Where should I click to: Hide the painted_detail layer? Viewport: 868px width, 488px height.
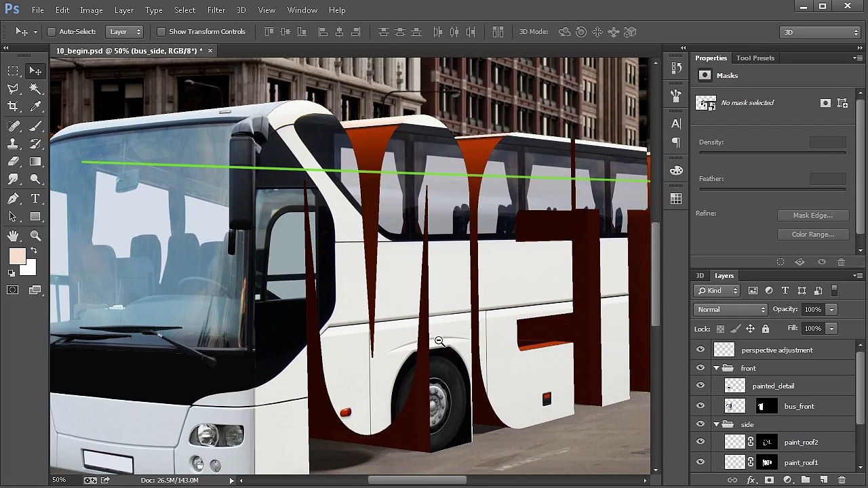click(x=701, y=386)
